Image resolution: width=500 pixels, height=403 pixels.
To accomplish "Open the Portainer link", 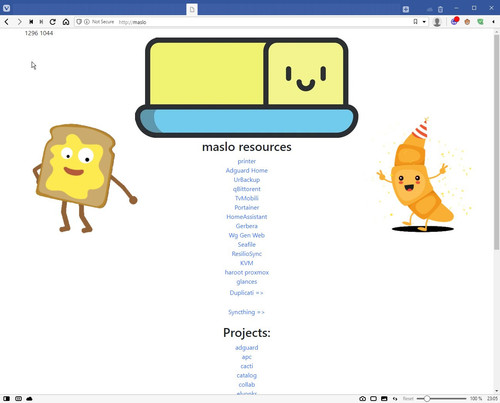I will (247, 208).
